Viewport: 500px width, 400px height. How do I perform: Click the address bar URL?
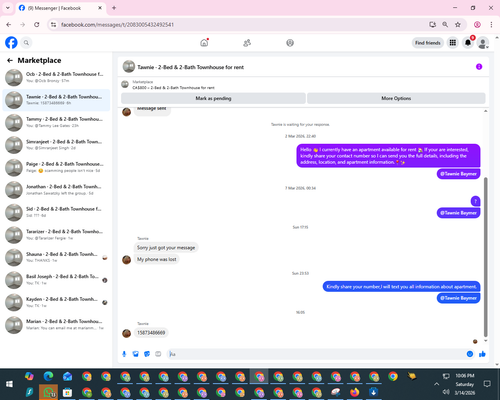[x=117, y=25]
